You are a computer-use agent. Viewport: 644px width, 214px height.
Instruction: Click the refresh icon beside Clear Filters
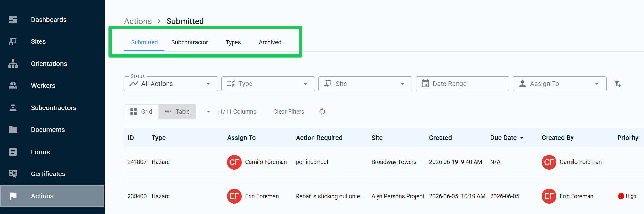pos(322,112)
